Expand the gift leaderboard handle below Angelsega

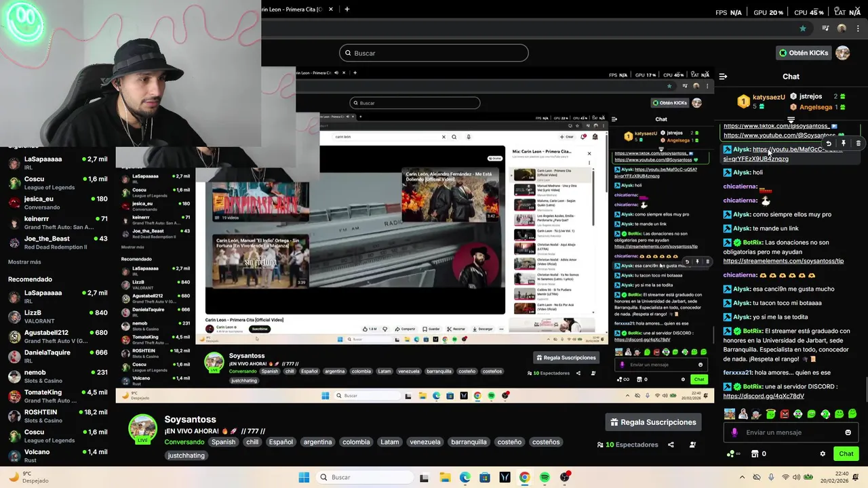click(791, 119)
